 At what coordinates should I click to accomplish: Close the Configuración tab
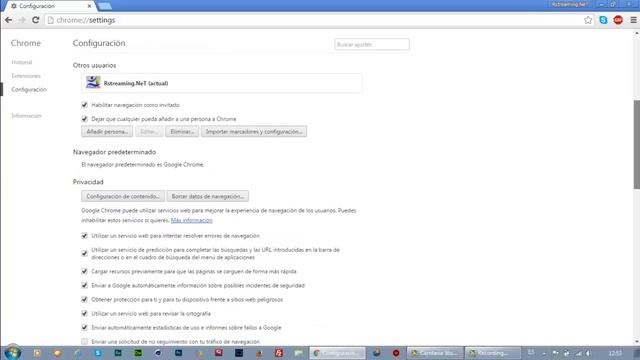click(89, 6)
